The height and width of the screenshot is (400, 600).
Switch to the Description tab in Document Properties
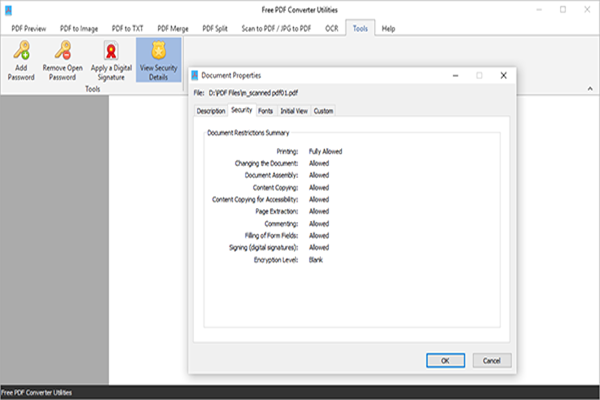tap(210, 110)
